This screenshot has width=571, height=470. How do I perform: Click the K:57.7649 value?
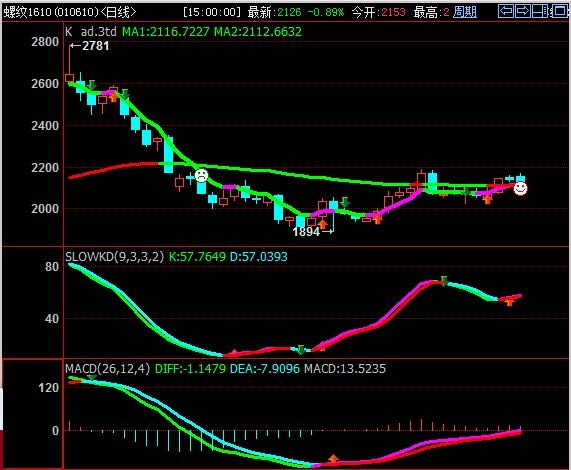[197, 257]
